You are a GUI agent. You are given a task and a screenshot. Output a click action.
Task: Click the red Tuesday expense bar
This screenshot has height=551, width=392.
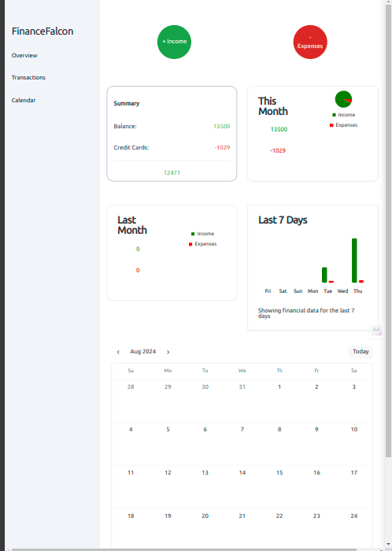[x=331, y=282]
